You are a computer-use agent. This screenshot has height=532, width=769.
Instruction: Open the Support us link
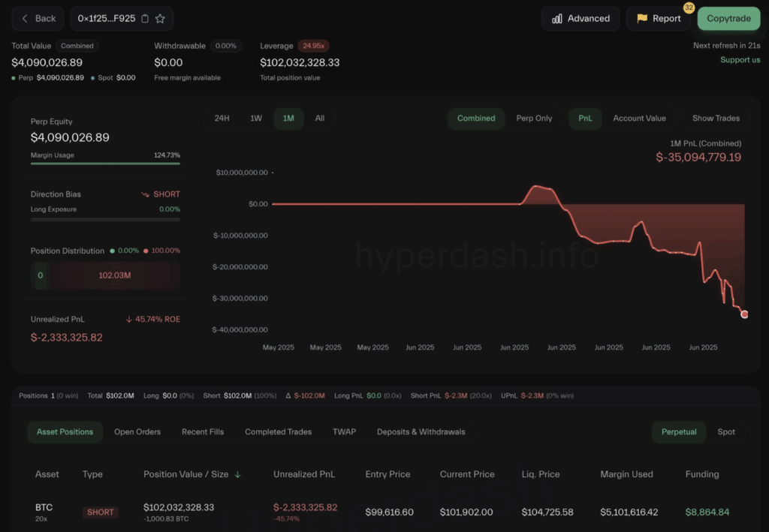(x=740, y=60)
